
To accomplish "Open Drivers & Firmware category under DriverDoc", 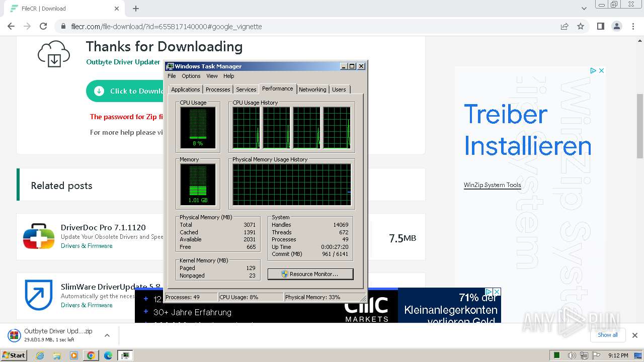I will pyautogui.click(x=87, y=246).
